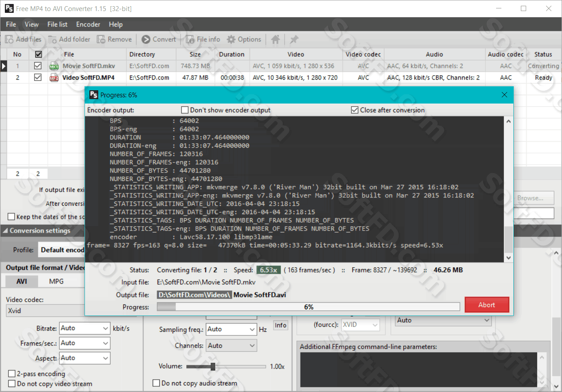Click the PS icon in the Progress dialog title
The image size is (562, 392).
(x=93, y=95)
